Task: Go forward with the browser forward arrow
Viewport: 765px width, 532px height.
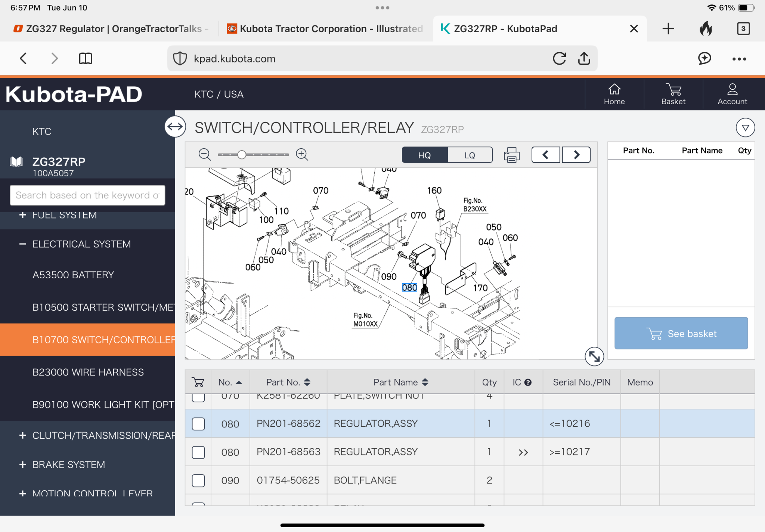Action: (x=55, y=58)
